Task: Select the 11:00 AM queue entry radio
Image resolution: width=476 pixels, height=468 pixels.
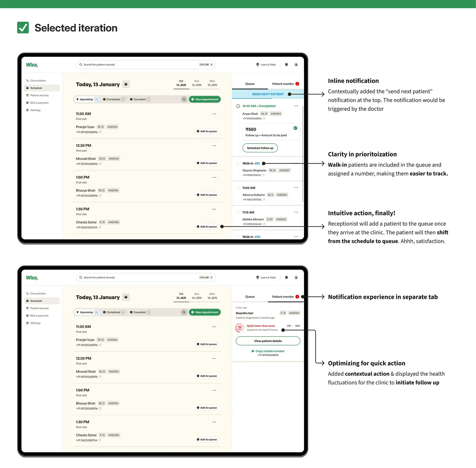Action: coord(238,188)
